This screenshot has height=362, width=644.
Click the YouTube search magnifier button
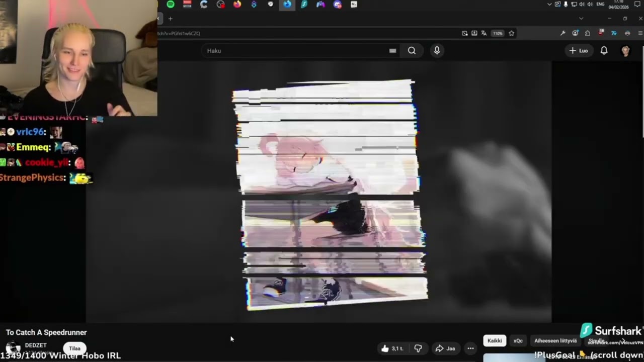point(412,50)
